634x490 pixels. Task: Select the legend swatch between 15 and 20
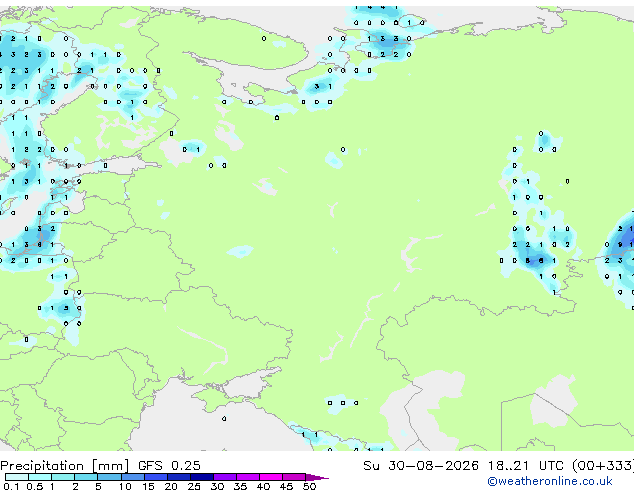tap(156, 477)
